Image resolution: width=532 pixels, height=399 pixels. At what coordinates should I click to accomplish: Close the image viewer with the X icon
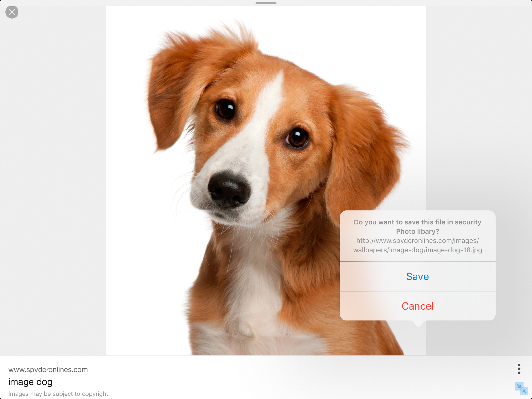click(12, 12)
